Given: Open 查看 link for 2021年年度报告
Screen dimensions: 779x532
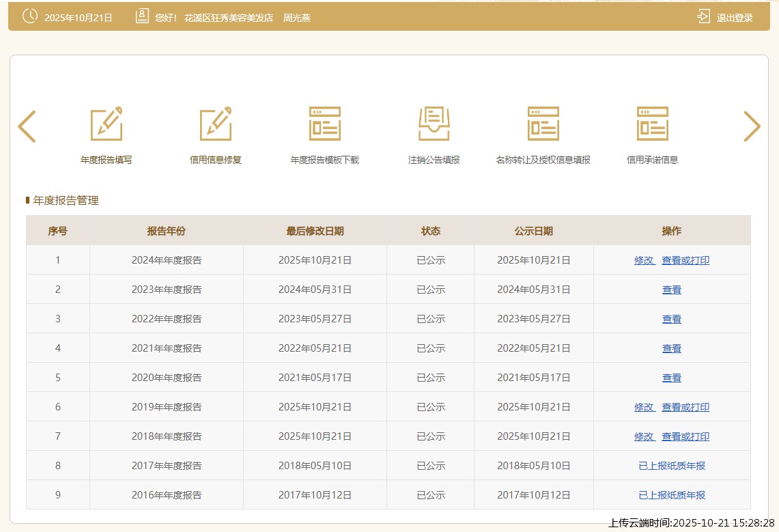Looking at the screenshot, I should [672, 348].
